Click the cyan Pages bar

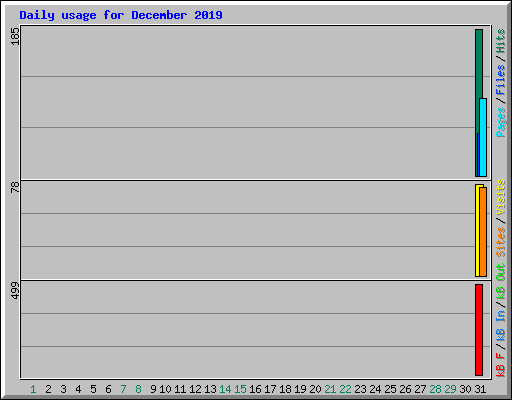[483, 137]
